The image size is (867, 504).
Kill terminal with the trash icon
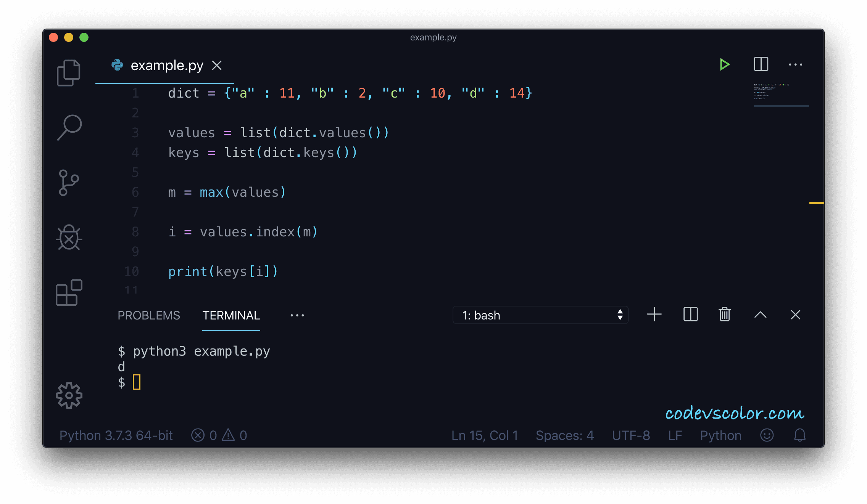click(x=724, y=315)
